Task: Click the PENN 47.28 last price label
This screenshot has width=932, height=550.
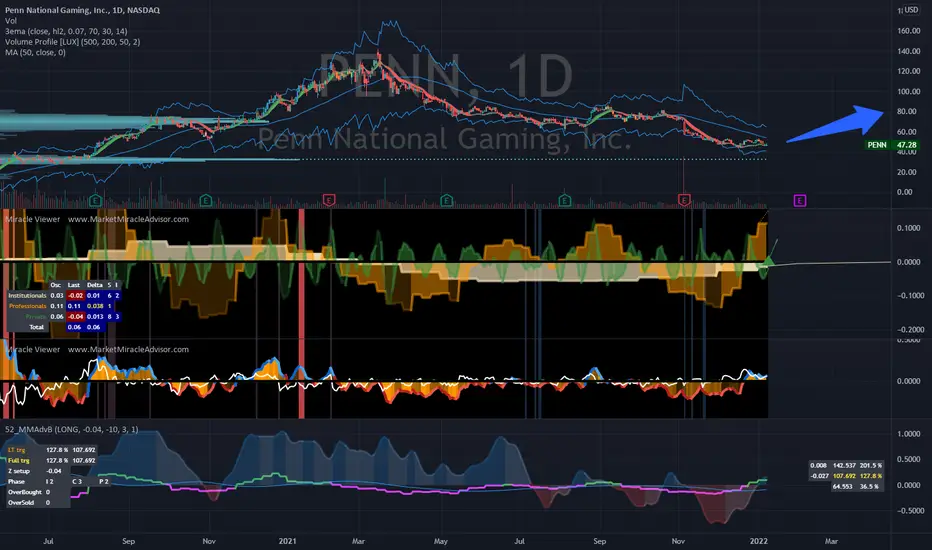Action: click(892, 144)
